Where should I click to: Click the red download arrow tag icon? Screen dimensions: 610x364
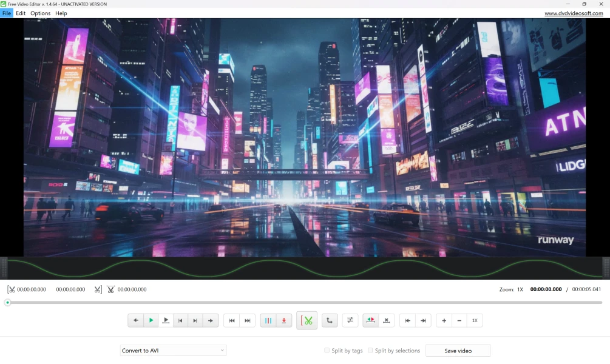point(283,320)
